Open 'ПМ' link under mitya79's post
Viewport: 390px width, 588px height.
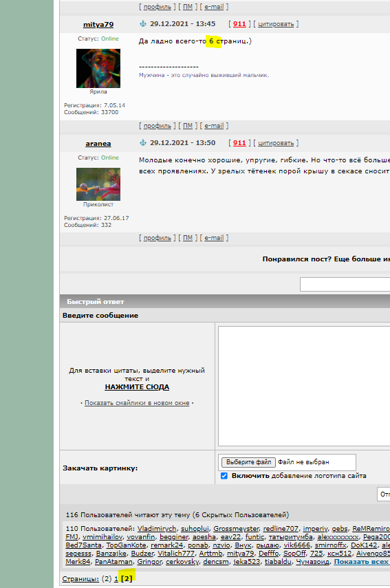188,126
